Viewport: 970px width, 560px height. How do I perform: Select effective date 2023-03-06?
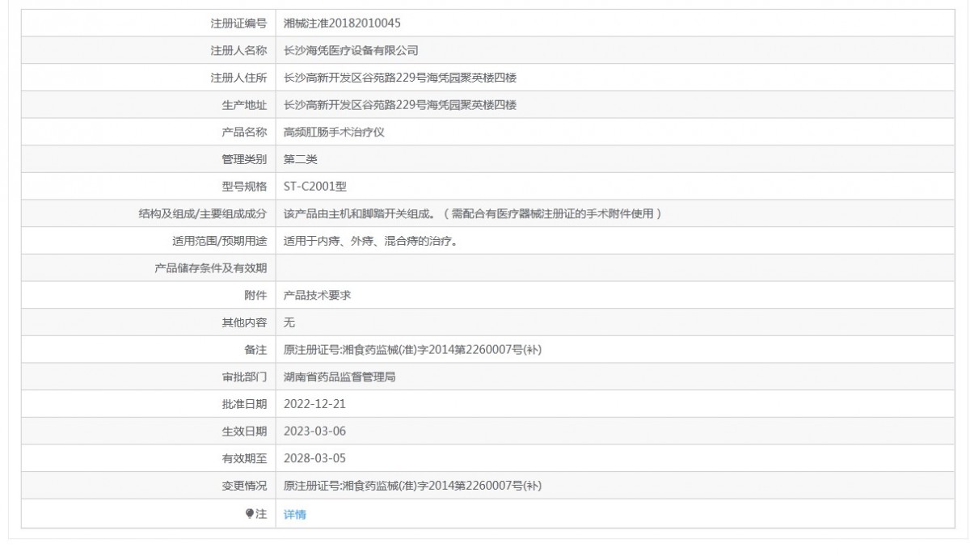[314, 432]
